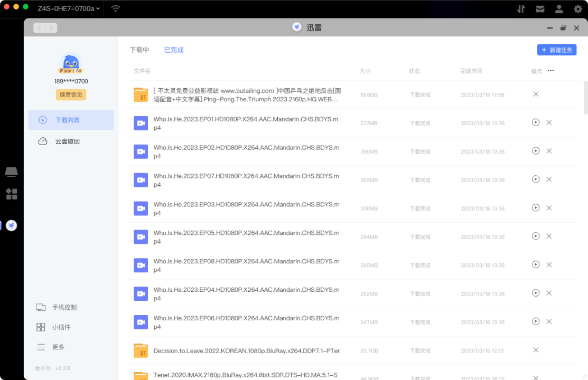Click the 状态 column header
588x380 pixels.
(414, 71)
